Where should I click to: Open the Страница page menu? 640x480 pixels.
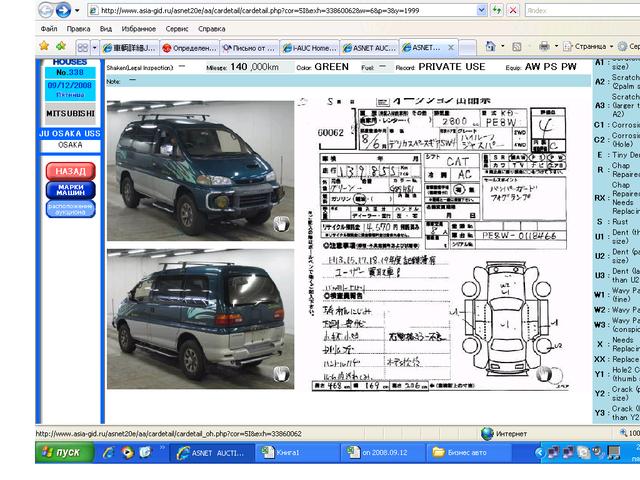point(588,47)
